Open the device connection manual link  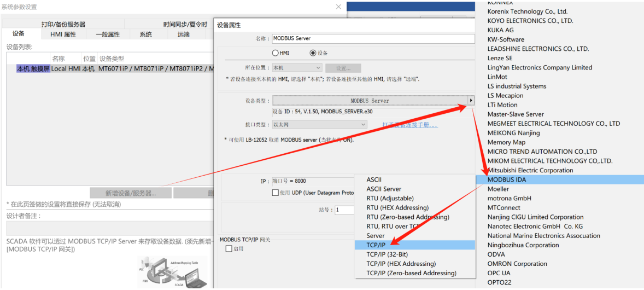(x=410, y=125)
